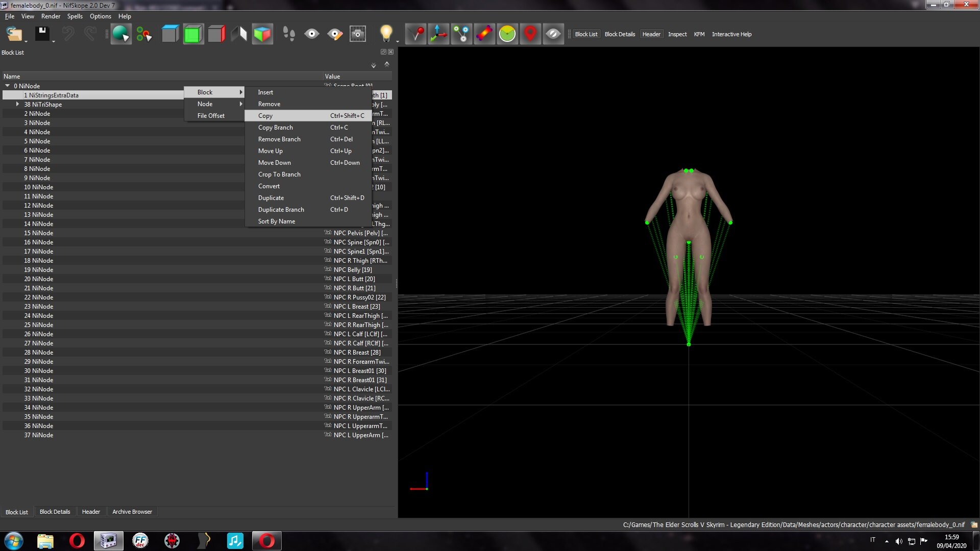Open the Save icon dropdown arrow

tap(54, 41)
